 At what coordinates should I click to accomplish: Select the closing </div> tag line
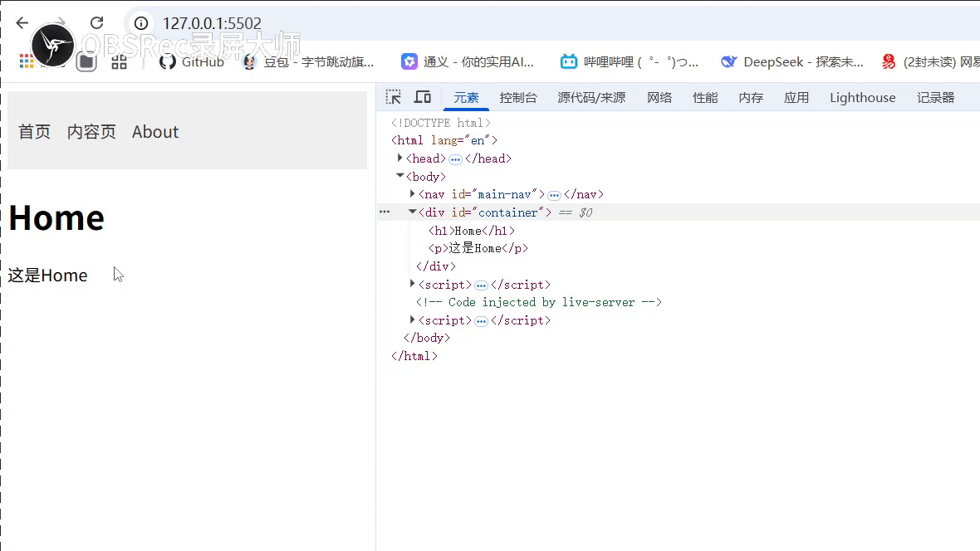(x=436, y=266)
